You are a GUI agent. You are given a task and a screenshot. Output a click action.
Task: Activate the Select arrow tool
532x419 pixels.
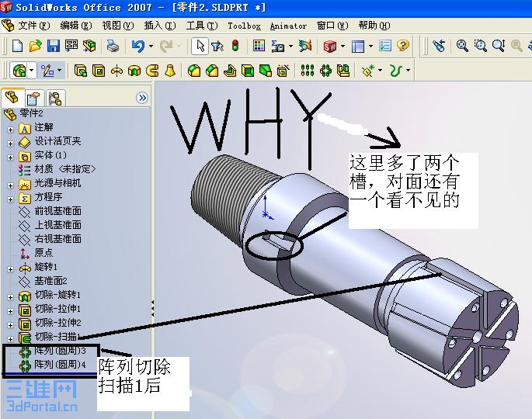[x=200, y=46]
